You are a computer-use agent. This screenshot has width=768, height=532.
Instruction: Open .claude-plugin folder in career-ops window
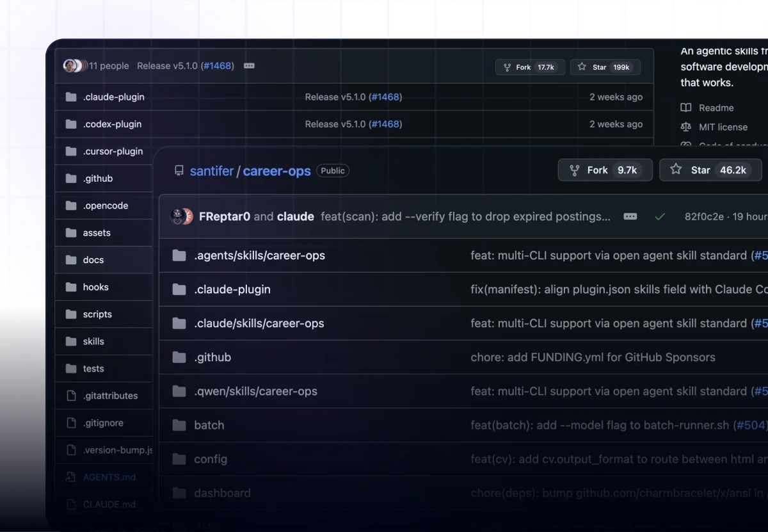point(232,289)
